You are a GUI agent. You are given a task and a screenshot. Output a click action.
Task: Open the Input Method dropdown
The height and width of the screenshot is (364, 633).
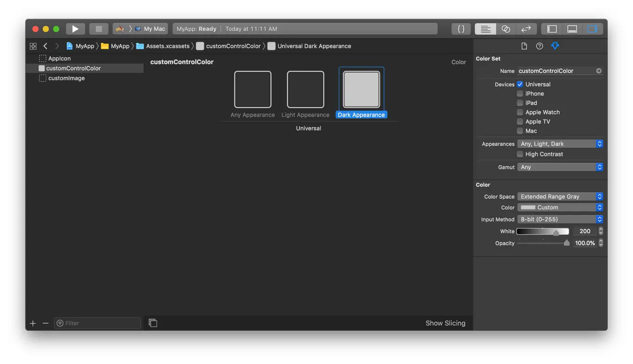560,219
